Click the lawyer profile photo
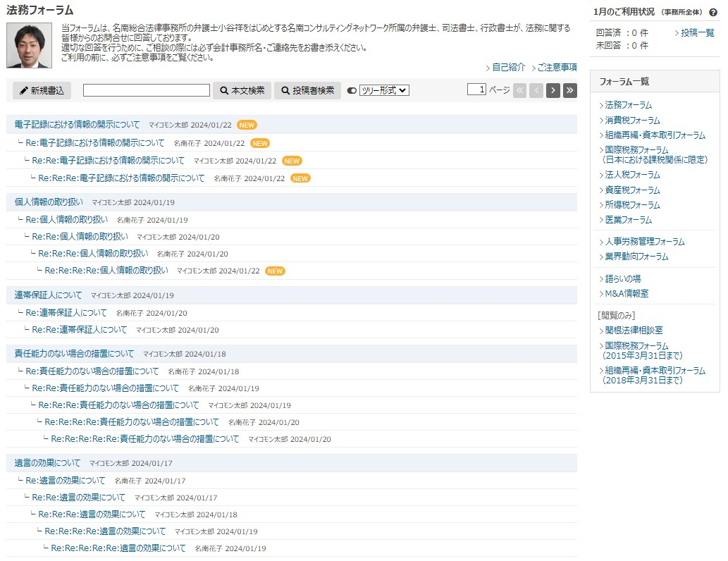This screenshot has width=728, height=561. pyautogui.click(x=29, y=46)
